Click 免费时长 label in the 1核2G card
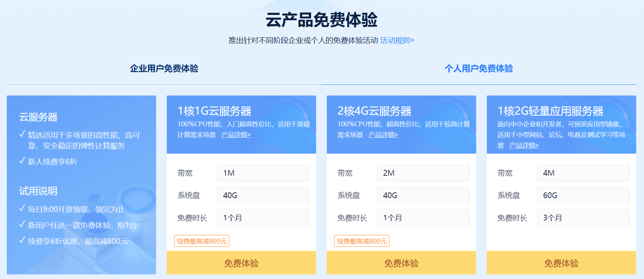This screenshot has width=644, height=279. coord(513,218)
